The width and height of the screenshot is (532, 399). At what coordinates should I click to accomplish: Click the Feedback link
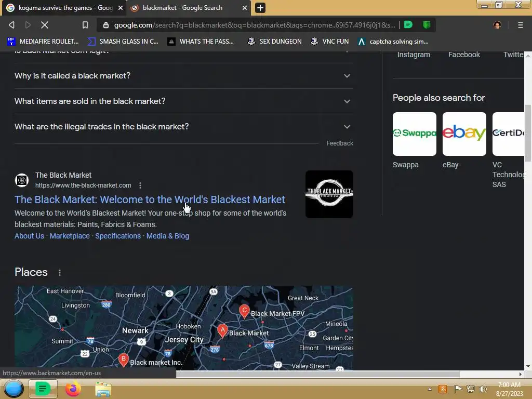pyautogui.click(x=340, y=143)
